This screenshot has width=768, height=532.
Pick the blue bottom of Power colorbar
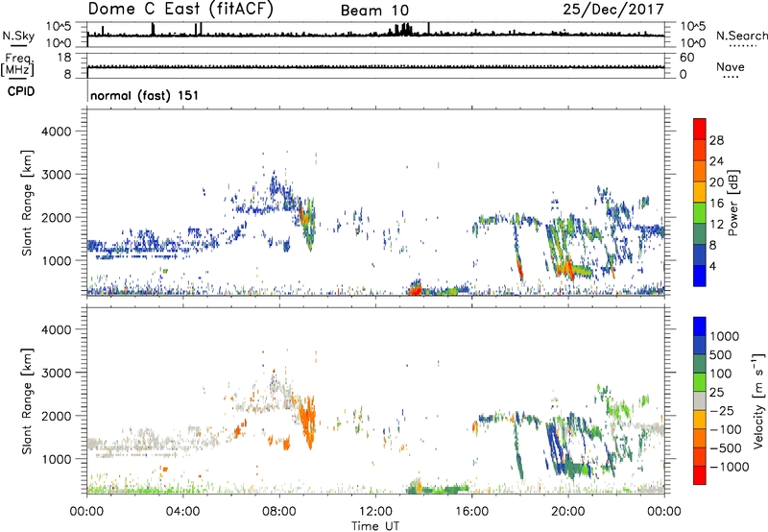[700, 276]
